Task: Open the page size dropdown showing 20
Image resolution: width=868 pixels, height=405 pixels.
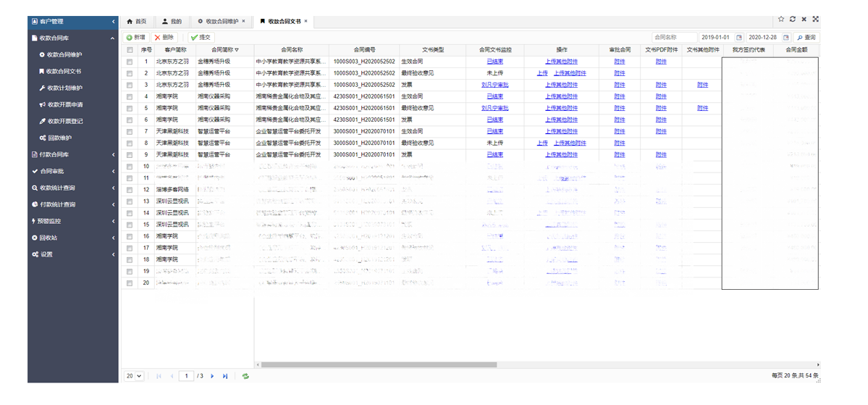Action: [134, 375]
